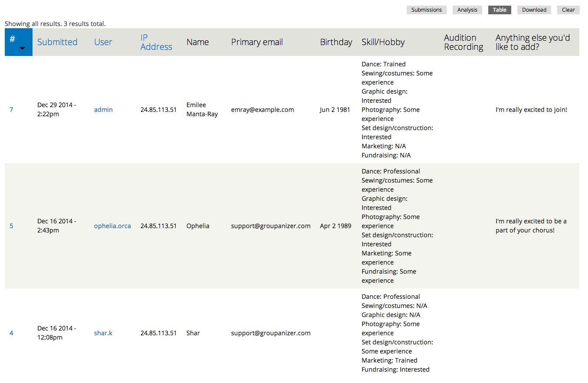The image size is (588, 383).
Task: Select Ophelia's support@groupanizer.com email
Action: point(271,226)
